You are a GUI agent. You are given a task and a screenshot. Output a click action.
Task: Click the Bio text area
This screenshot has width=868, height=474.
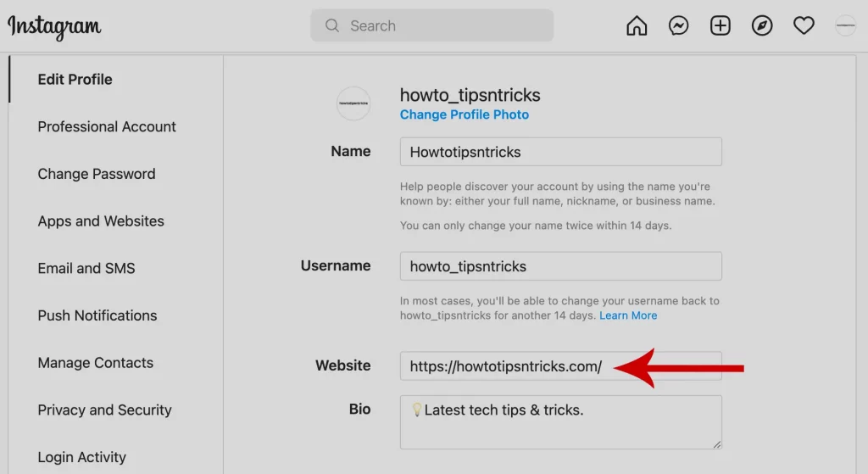point(561,422)
